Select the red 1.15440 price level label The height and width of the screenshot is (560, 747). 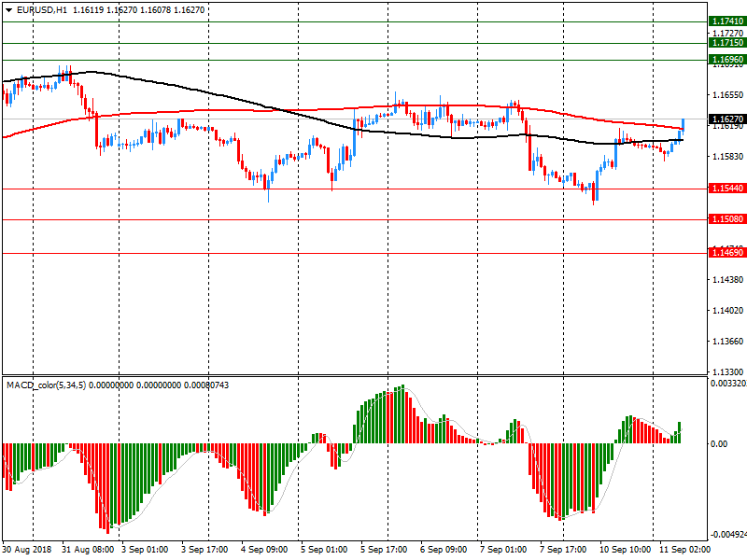pyautogui.click(x=727, y=189)
